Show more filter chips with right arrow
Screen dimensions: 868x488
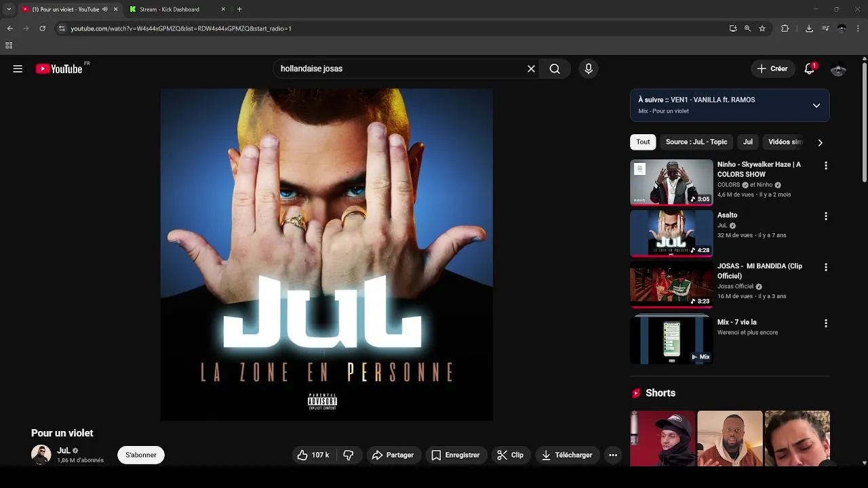(820, 142)
